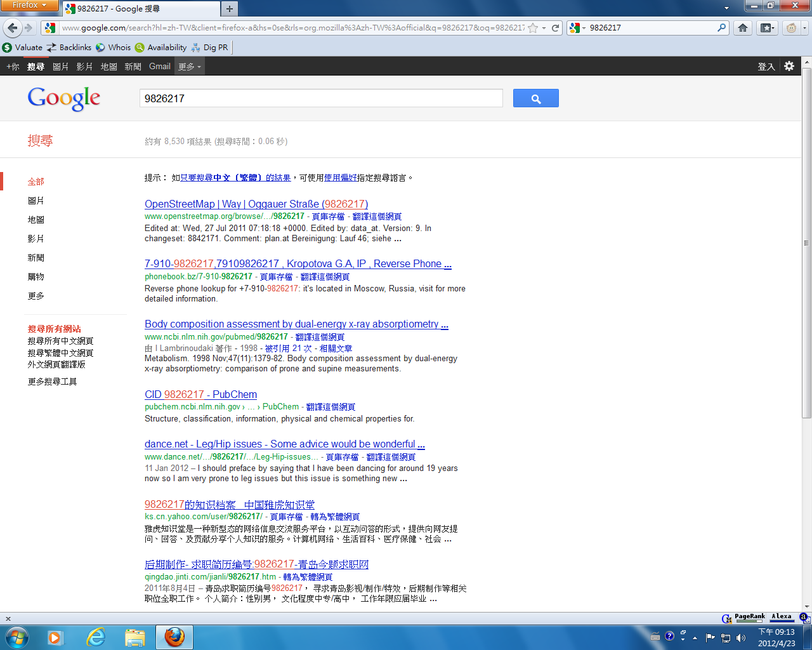Open the dance.net Leg/Hip issues result

pyautogui.click(x=285, y=444)
